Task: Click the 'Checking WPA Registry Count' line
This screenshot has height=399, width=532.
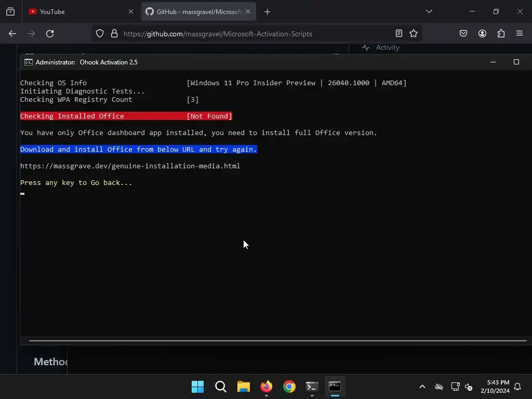Action: point(109,100)
